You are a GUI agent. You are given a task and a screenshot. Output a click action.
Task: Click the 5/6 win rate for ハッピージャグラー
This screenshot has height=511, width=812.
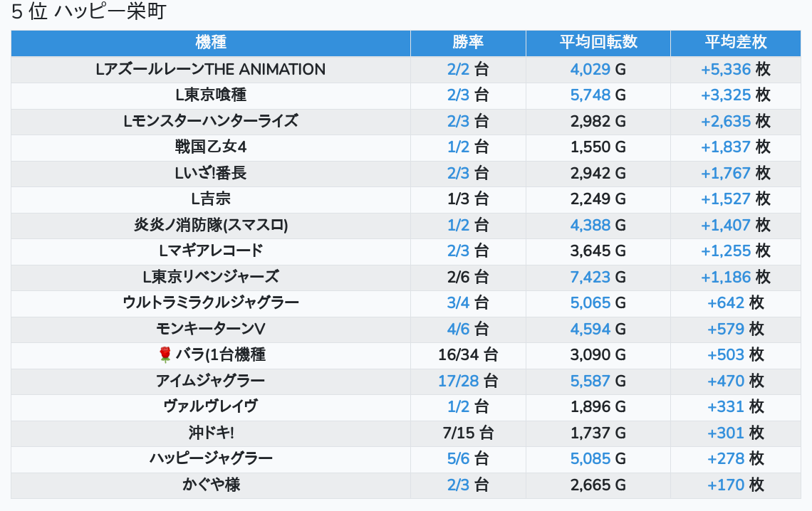click(x=459, y=458)
